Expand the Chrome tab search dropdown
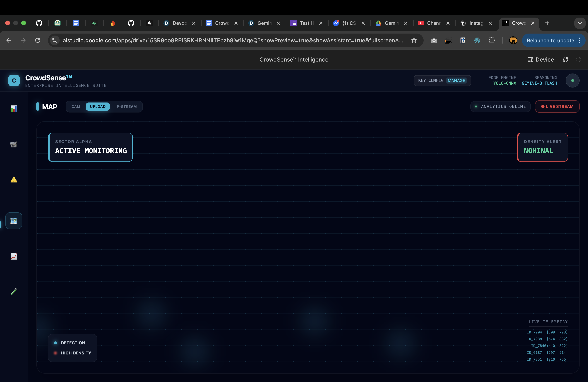 tap(580, 23)
